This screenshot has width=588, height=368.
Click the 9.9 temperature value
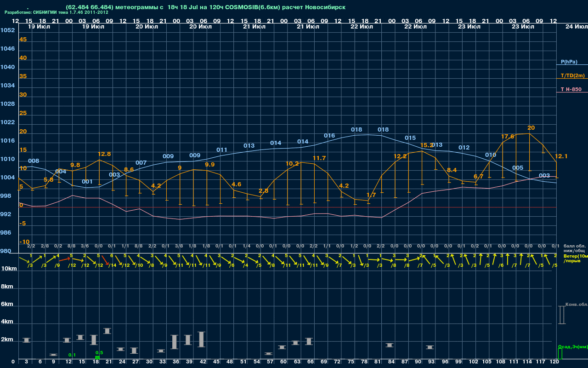209,164
